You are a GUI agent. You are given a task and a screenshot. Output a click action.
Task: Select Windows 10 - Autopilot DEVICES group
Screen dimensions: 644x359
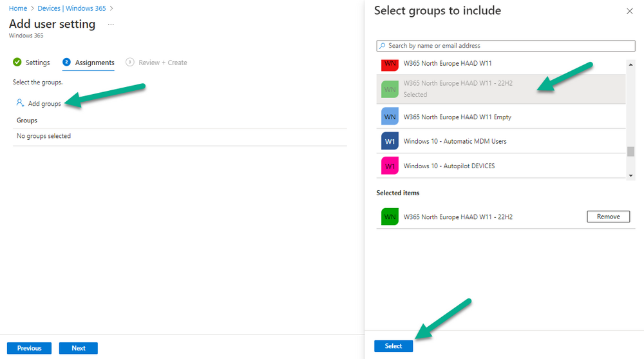coord(500,166)
